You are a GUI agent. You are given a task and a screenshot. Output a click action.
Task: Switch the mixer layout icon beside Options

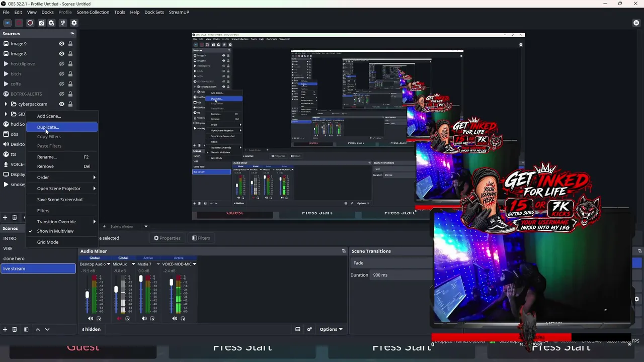(298, 329)
